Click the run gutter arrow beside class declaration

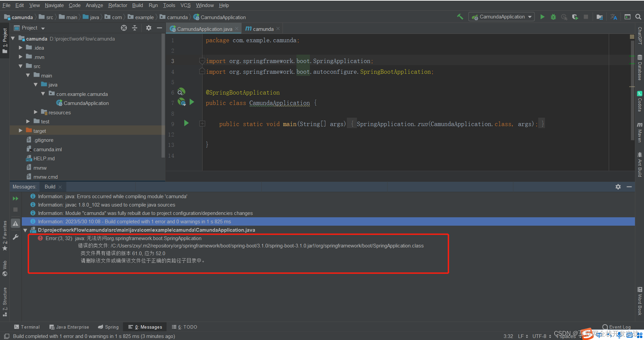coord(192,102)
